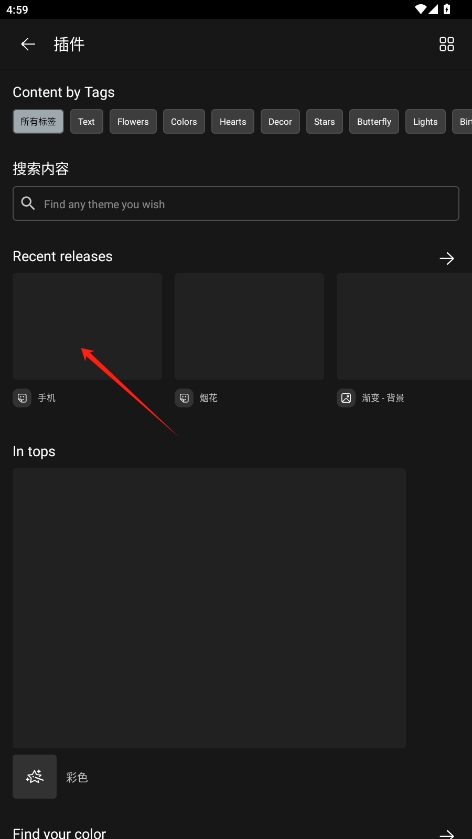Choose the Stars tag chip

click(324, 121)
